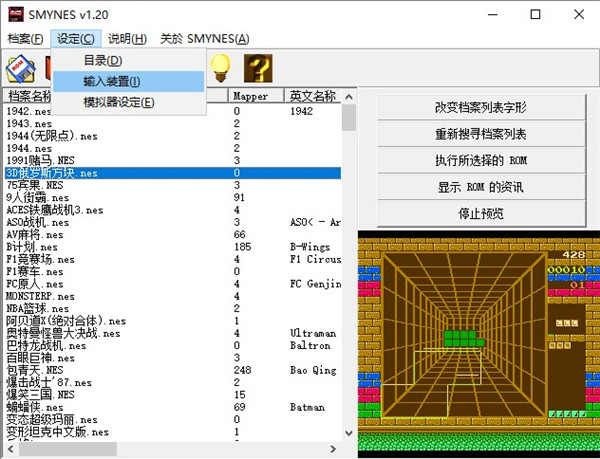Select 百眼巨神.nes row
The width and height of the screenshot is (600, 459).
pyautogui.click(x=173, y=358)
